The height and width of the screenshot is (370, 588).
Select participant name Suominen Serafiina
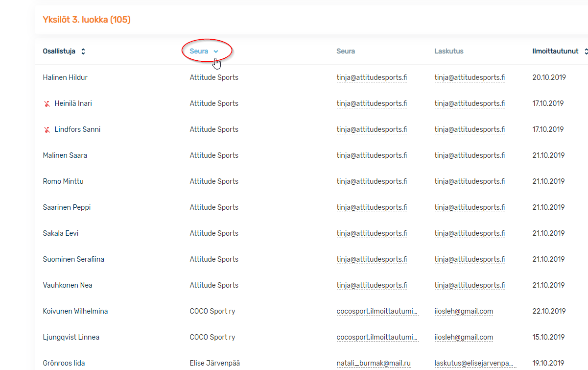[73, 259]
